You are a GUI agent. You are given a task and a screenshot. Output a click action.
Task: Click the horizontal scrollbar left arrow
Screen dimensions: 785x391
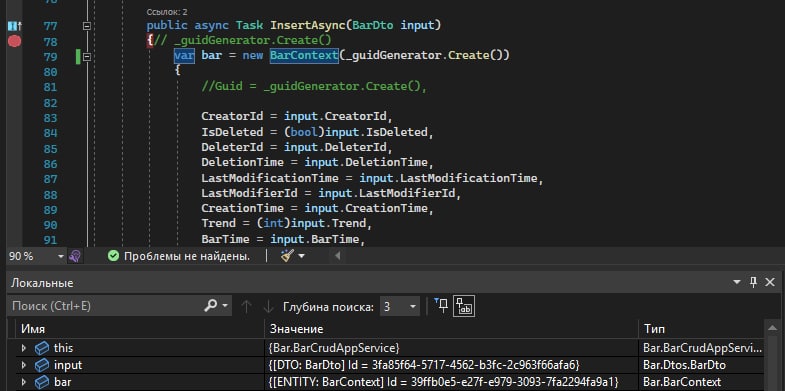(337, 256)
